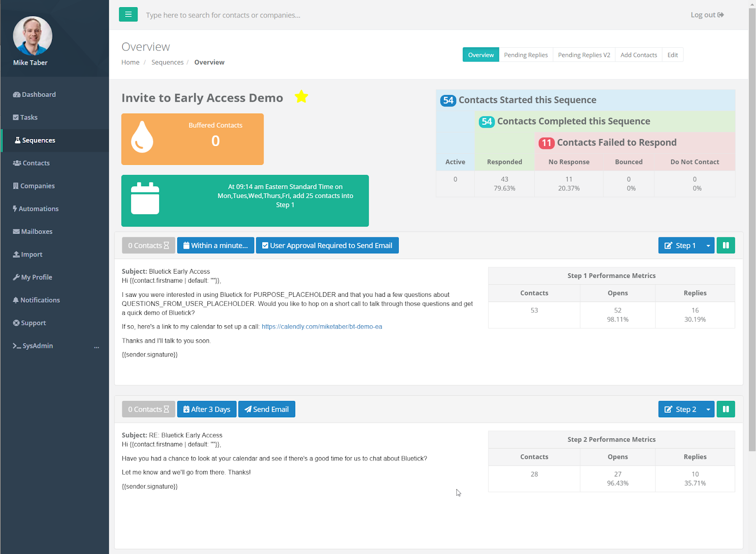Click Step 2's 0 Contacts button
Viewport: 756px width, 554px height.
pyautogui.click(x=148, y=409)
